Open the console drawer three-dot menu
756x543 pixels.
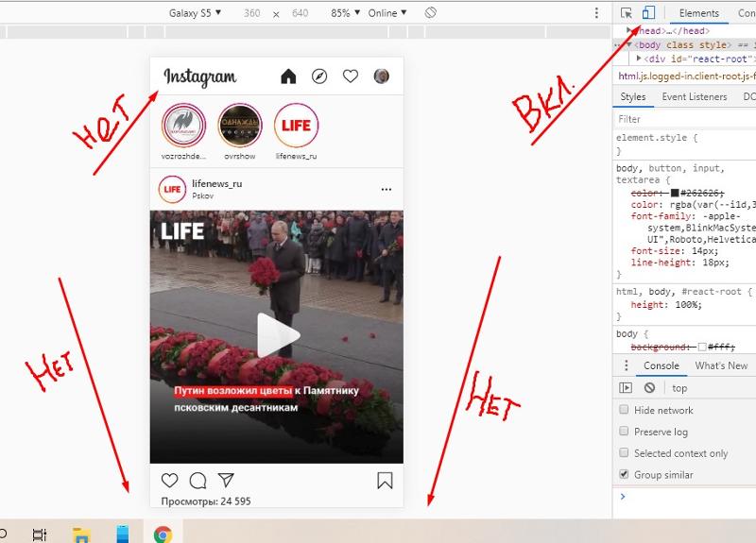(x=626, y=365)
